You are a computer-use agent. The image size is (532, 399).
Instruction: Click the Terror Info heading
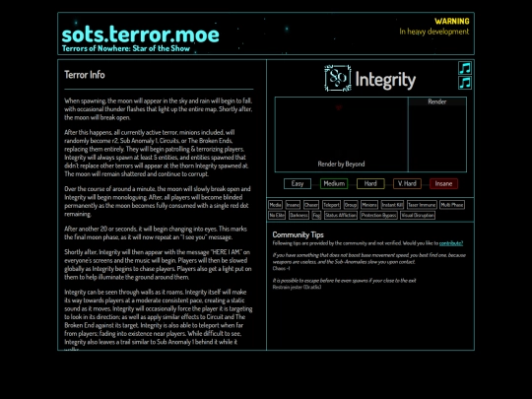pos(85,75)
